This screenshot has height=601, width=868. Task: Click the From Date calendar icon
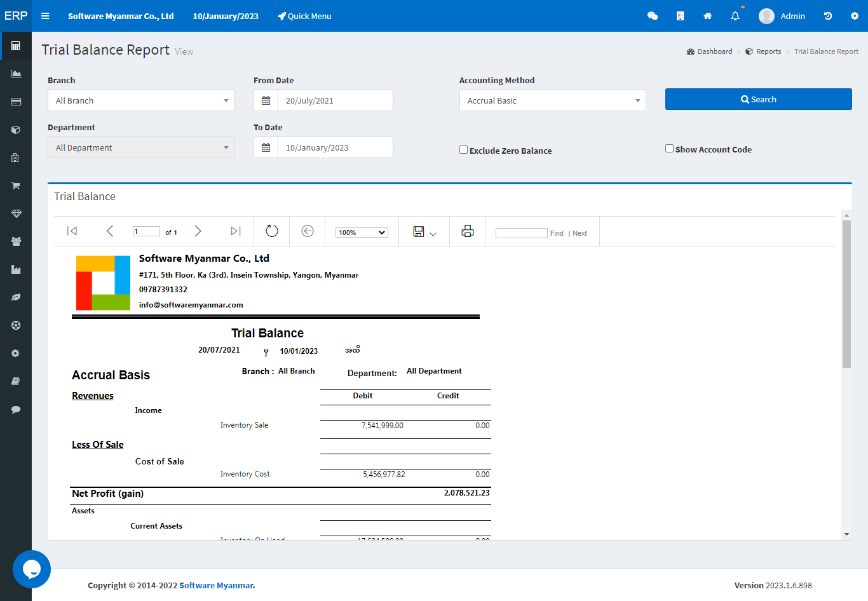coord(266,100)
